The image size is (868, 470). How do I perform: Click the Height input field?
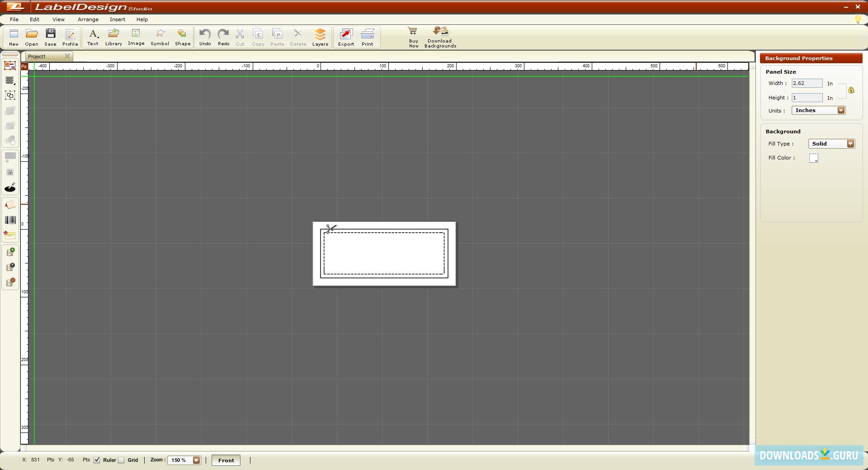pyautogui.click(x=807, y=98)
